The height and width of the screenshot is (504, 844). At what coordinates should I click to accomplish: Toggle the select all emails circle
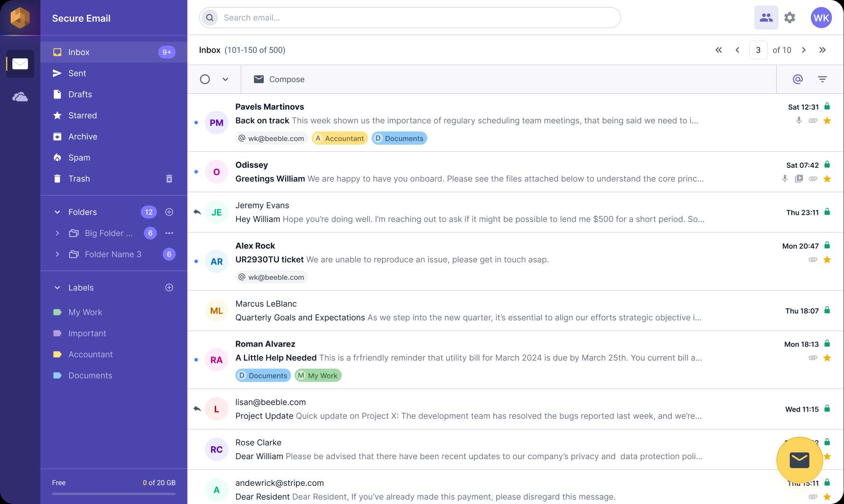pyautogui.click(x=205, y=79)
